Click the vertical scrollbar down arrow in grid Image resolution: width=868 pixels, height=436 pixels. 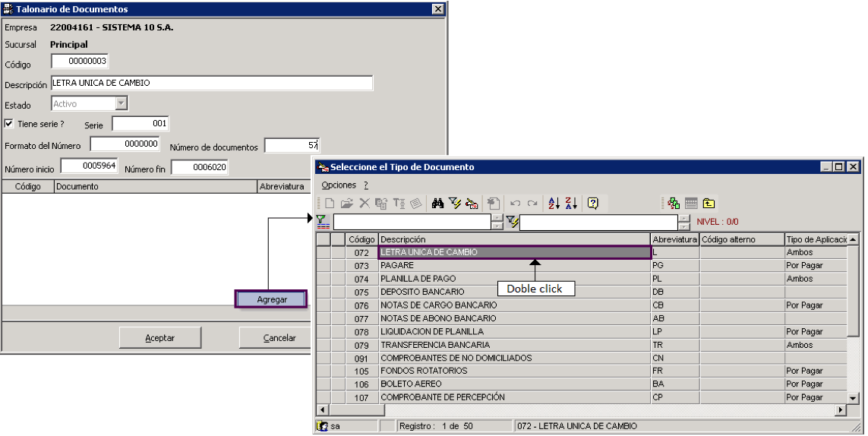pos(853,398)
